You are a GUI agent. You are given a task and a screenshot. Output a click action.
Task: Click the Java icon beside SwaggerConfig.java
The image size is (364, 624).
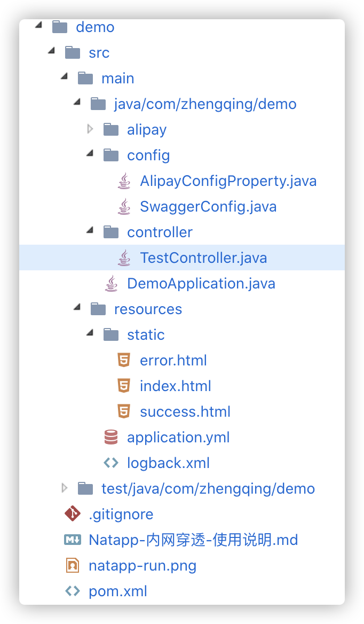point(124,207)
